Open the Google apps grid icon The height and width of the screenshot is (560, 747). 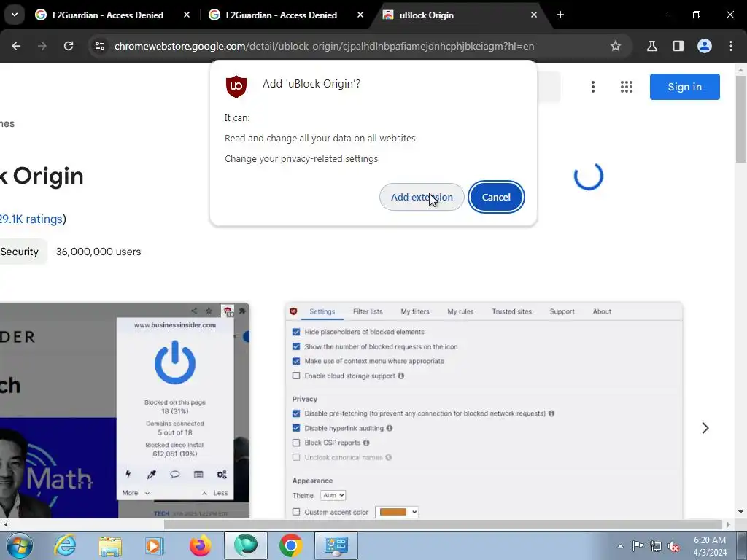pyautogui.click(x=627, y=87)
